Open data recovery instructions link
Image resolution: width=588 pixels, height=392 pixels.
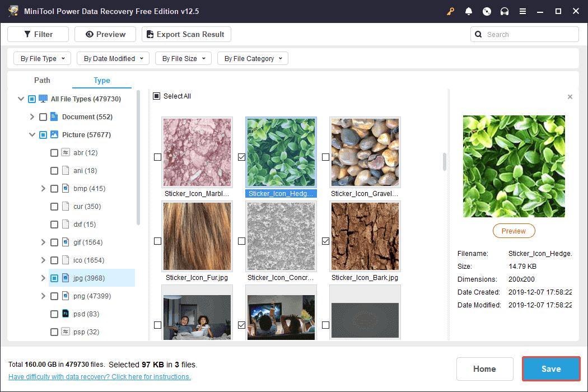pyautogui.click(x=100, y=376)
